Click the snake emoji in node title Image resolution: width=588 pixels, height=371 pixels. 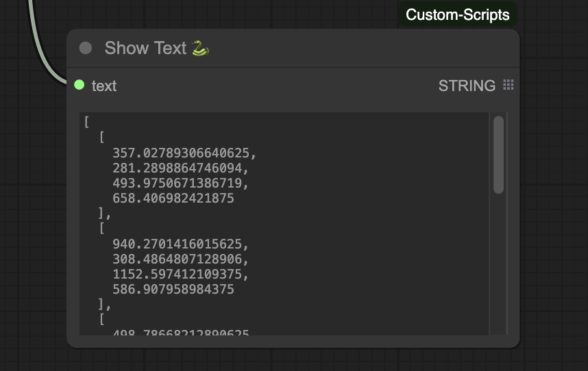click(200, 48)
